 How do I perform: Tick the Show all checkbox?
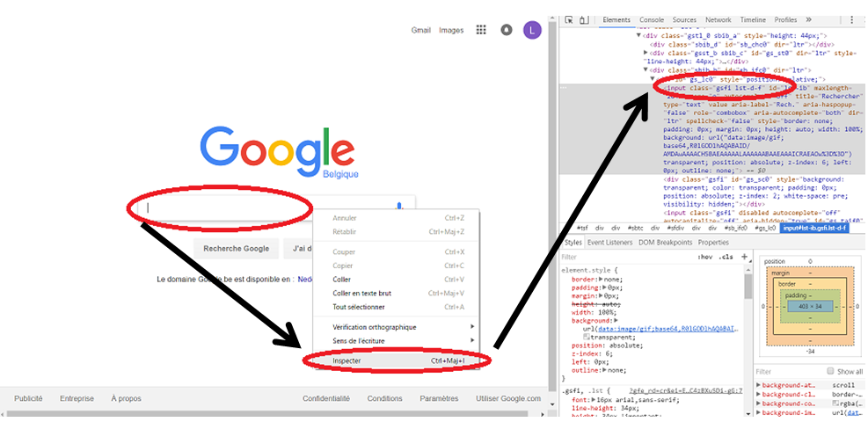tap(830, 371)
